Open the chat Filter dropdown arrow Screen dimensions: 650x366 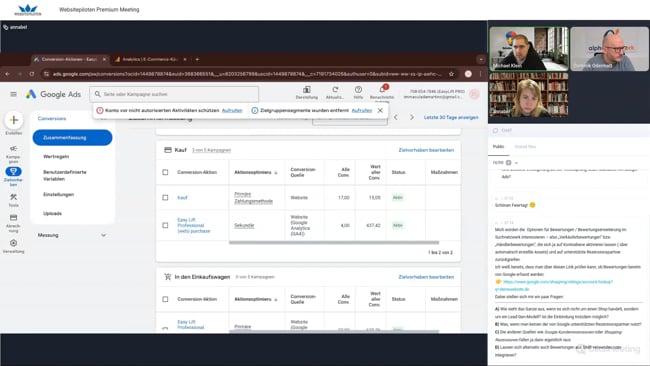[x=516, y=163]
